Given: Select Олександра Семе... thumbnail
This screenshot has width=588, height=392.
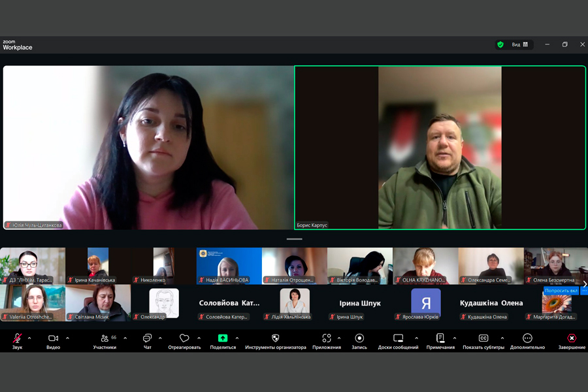Looking at the screenshot, I should [x=491, y=266].
